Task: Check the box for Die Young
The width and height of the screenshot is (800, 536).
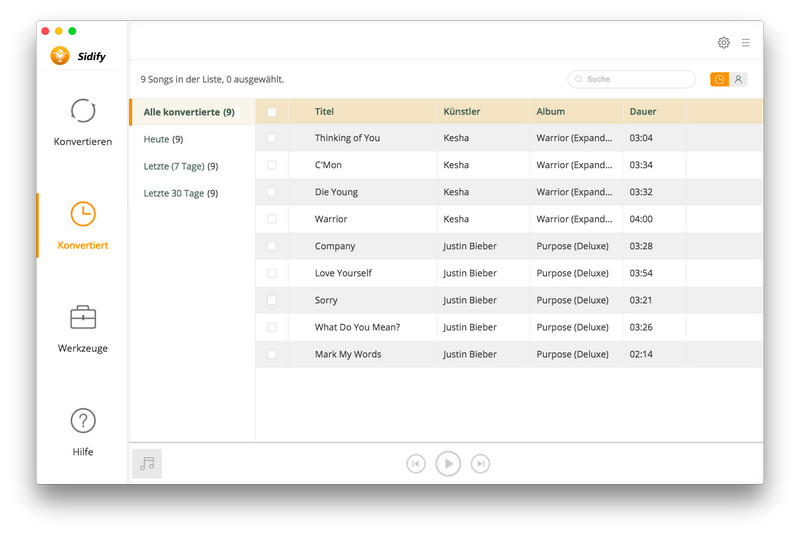Action: (272, 192)
